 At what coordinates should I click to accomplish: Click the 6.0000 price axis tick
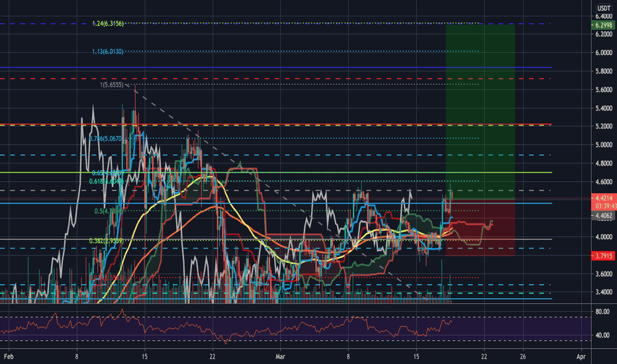(604, 53)
